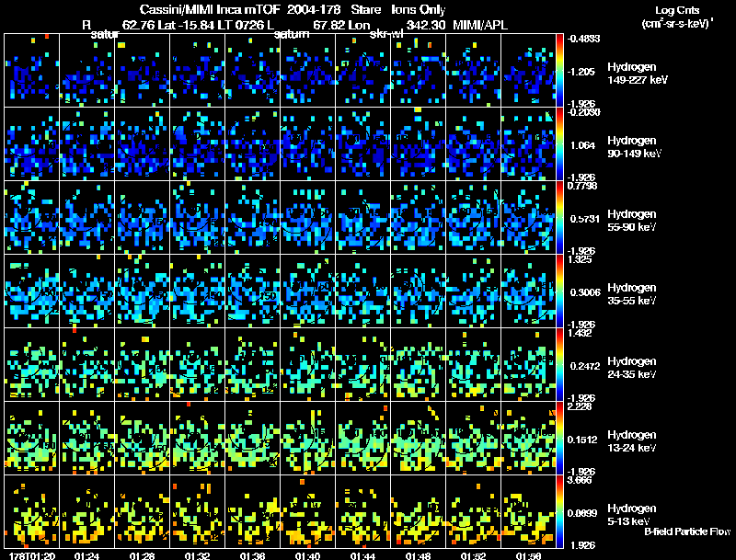Click the Hydrogen 35-55 keV color bar
This screenshot has height=560, width=736.
pyautogui.click(x=559, y=291)
